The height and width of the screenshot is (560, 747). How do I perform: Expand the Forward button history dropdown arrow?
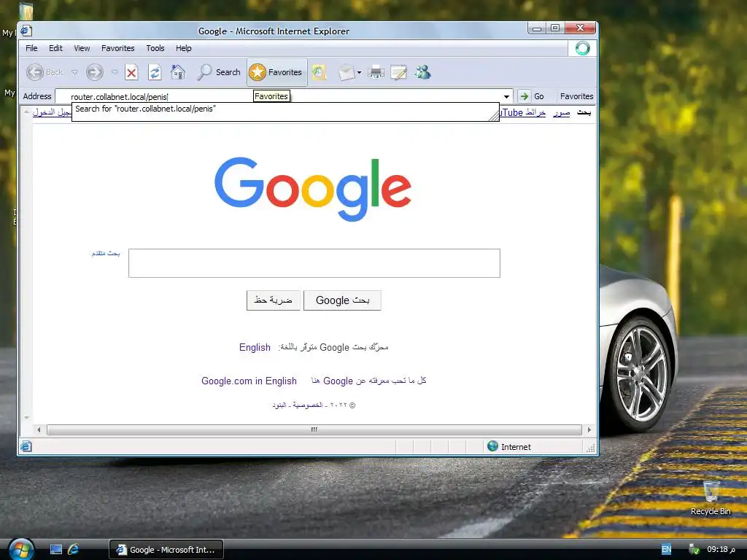[x=115, y=72]
